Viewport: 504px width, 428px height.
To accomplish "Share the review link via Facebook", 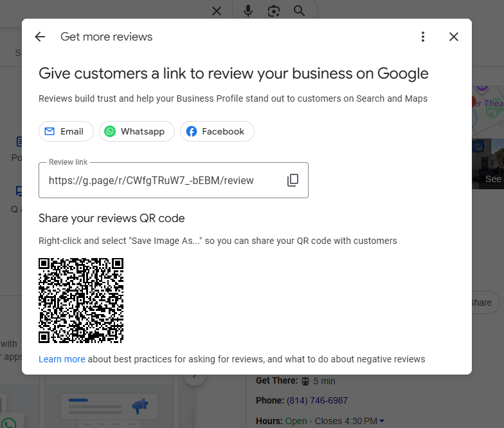I will tap(217, 131).
